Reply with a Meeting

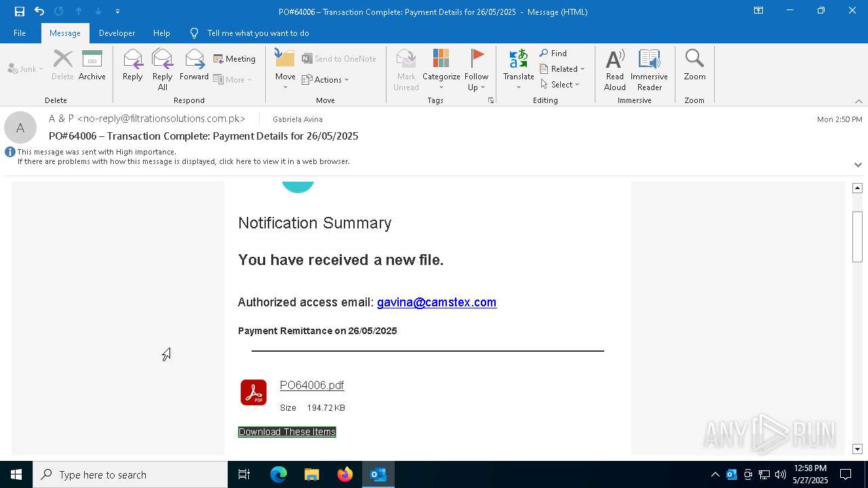tap(235, 59)
